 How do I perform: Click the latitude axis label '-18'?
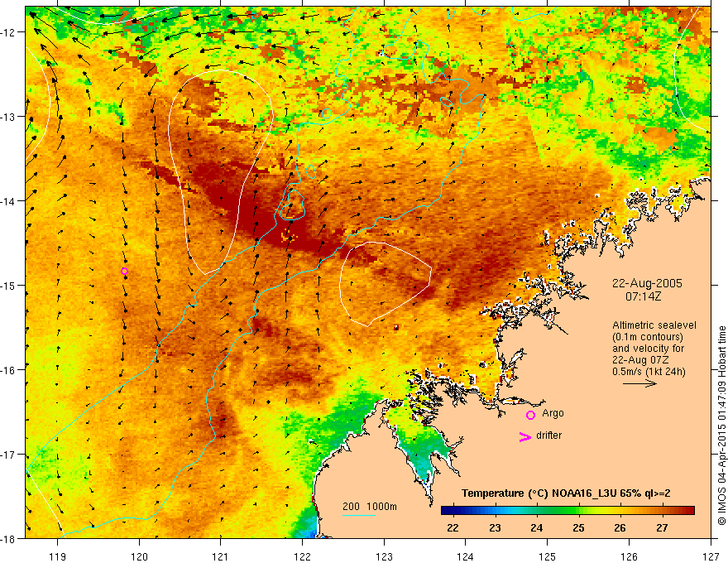(9, 539)
